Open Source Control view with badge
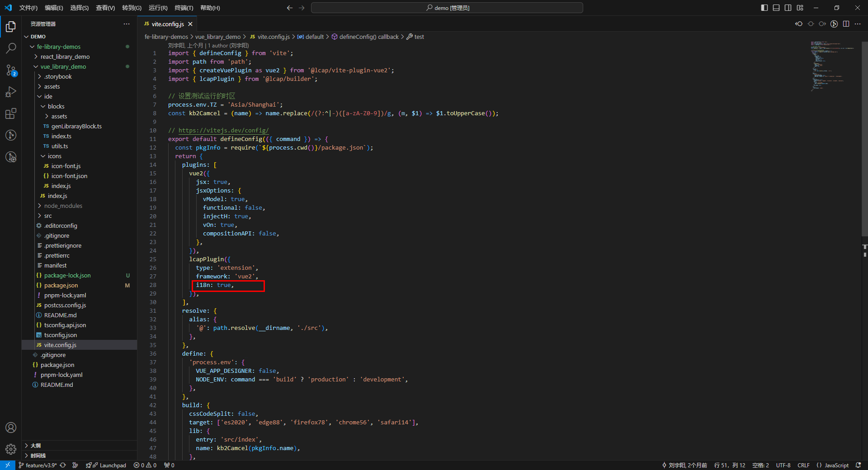This screenshot has height=470, width=868. [x=11, y=70]
